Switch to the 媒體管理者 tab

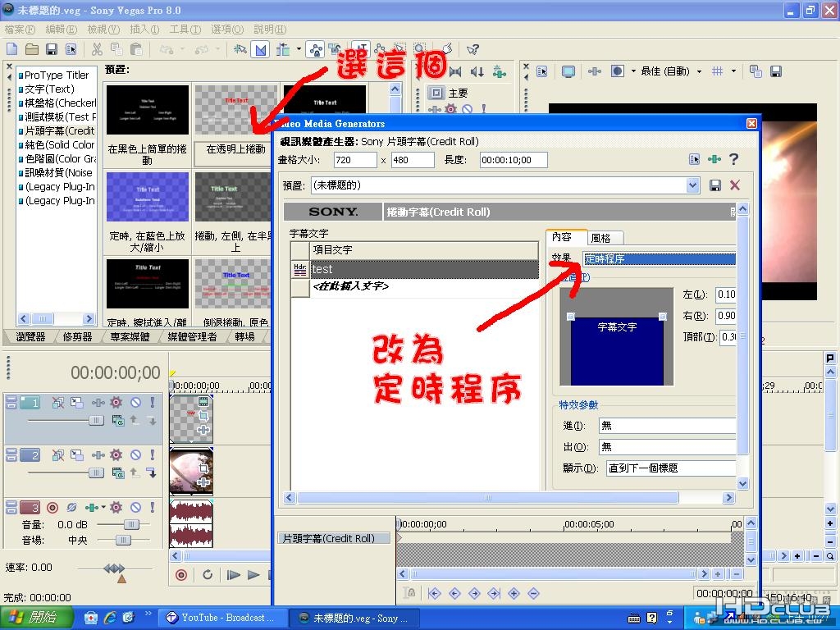click(192, 336)
